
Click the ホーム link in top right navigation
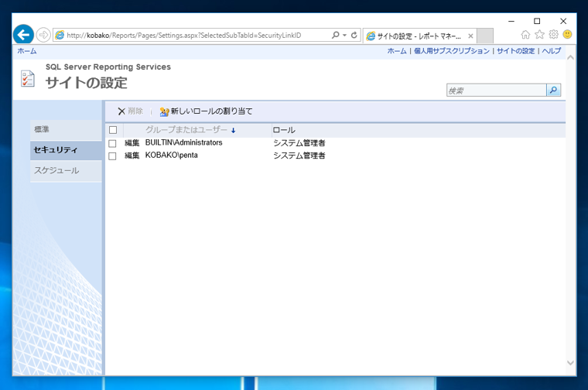click(x=397, y=51)
